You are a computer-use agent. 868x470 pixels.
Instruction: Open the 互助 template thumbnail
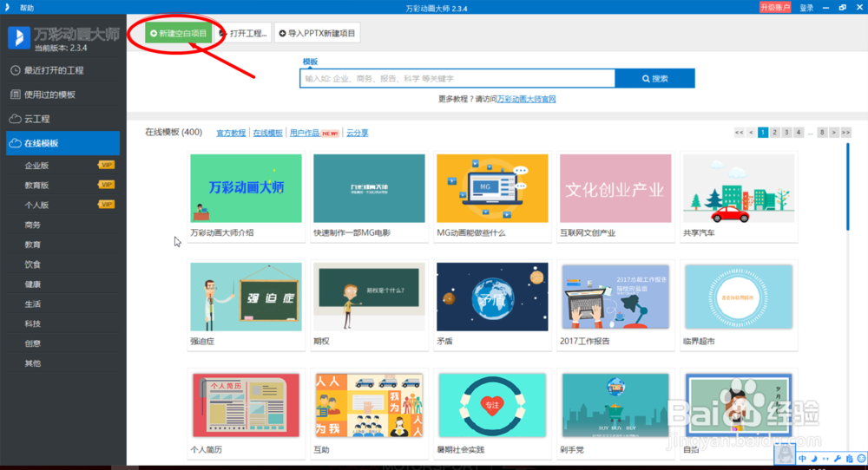click(369, 405)
